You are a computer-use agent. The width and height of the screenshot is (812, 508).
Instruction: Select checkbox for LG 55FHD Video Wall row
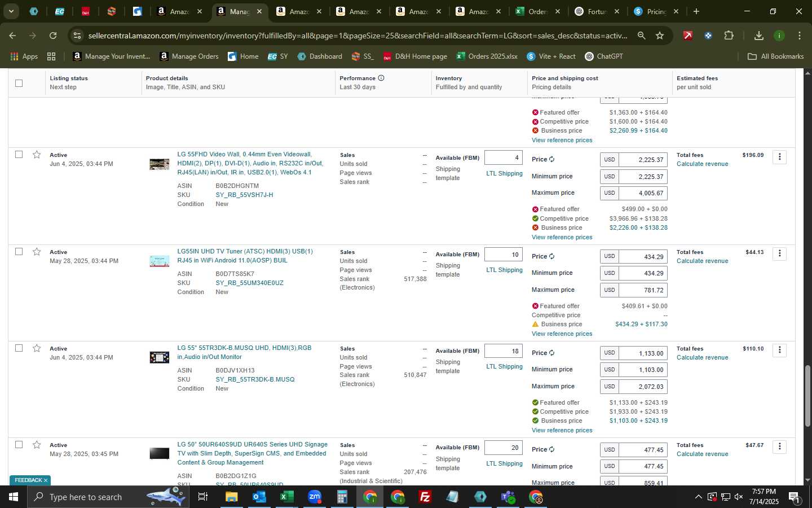[x=19, y=154]
